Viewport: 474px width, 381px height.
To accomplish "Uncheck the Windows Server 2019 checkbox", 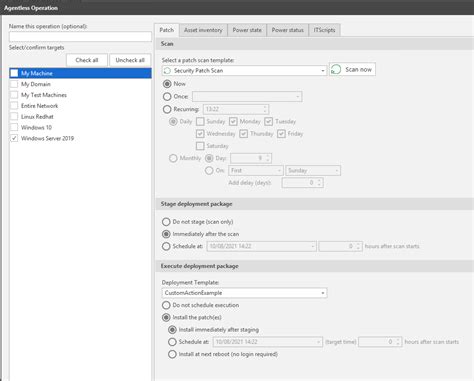I will pyautogui.click(x=14, y=138).
